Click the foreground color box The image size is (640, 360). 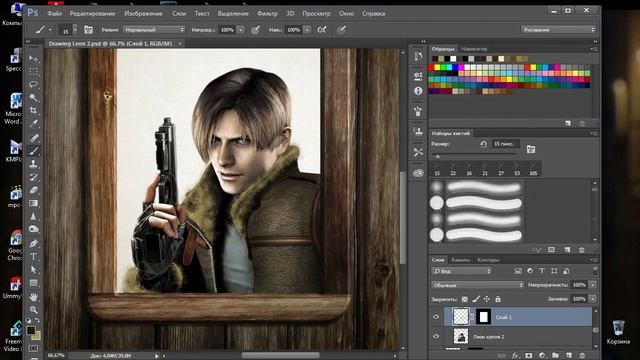click(x=31, y=330)
